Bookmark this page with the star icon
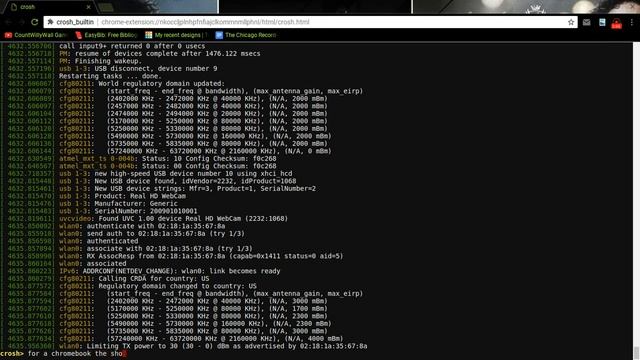Screen dimensions: 640x360 (x=571, y=22)
